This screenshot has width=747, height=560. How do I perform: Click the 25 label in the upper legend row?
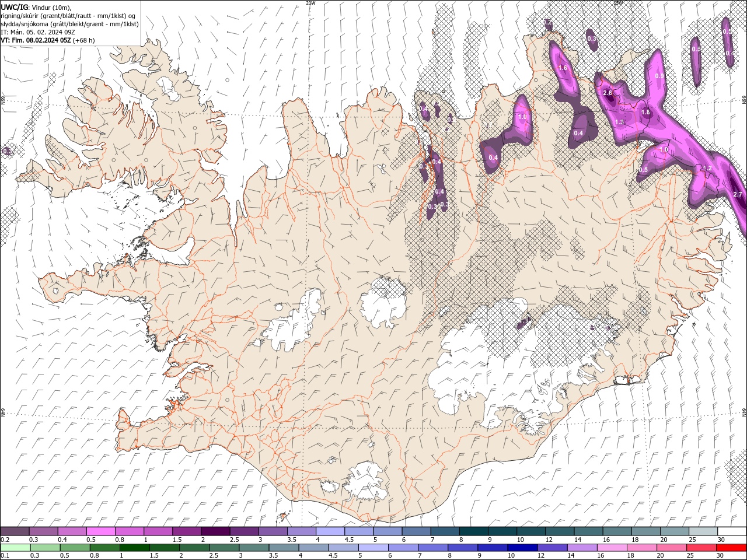[692, 540]
